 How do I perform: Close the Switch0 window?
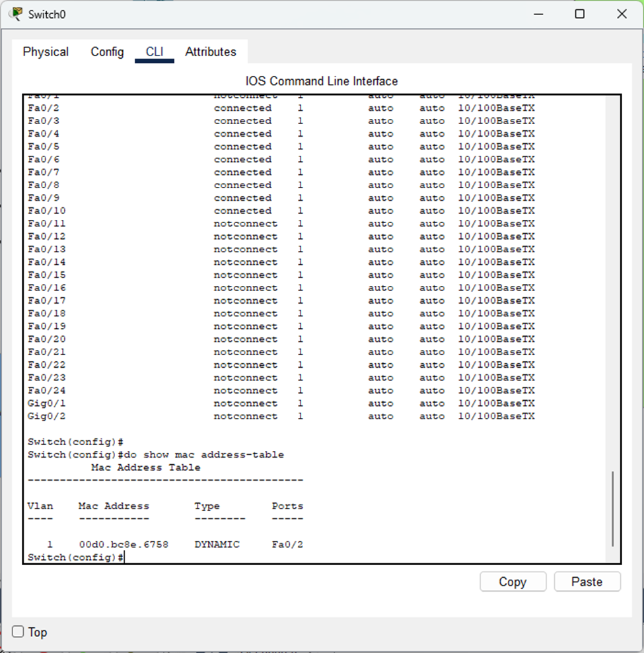[x=622, y=14]
